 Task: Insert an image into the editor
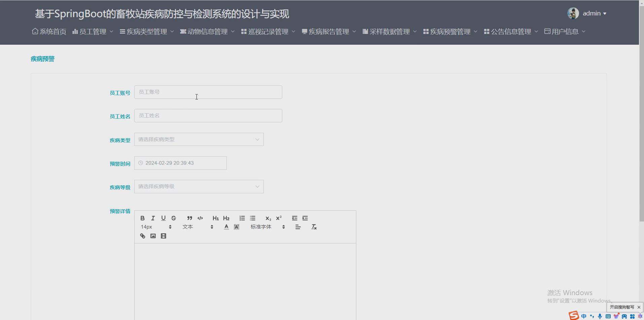[153, 236]
